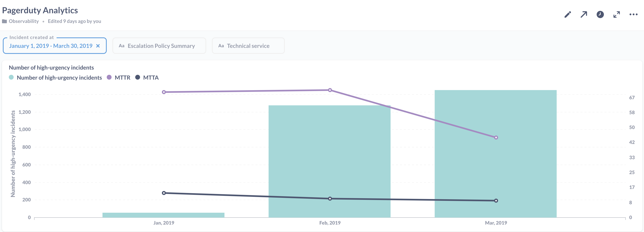Image resolution: width=644 pixels, height=232 pixels.
Task: Click the teal legend color dot
Action: [x=11, y=77]
